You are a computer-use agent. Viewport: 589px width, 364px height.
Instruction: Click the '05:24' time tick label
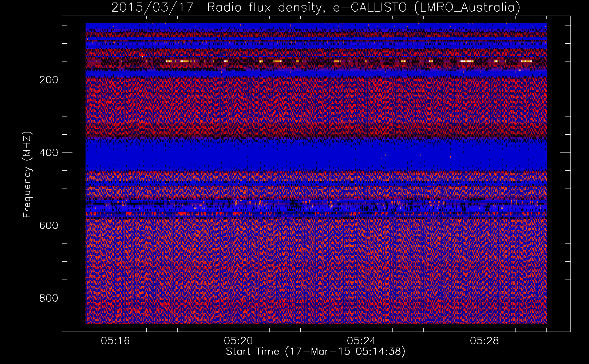point(361,341)
